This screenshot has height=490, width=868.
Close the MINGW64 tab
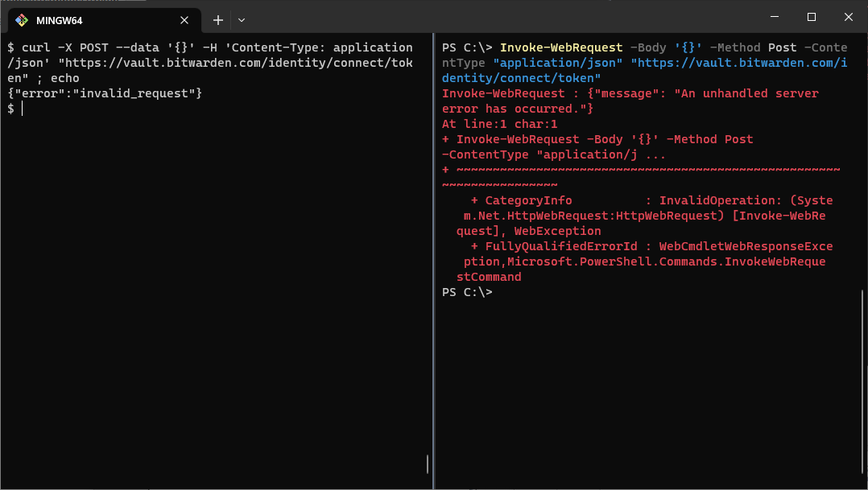(x=184, y=20)
